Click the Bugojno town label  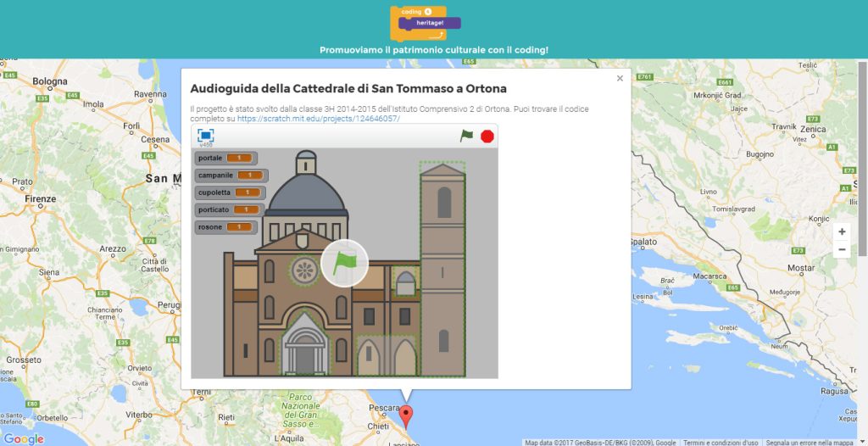click(760, 154)
